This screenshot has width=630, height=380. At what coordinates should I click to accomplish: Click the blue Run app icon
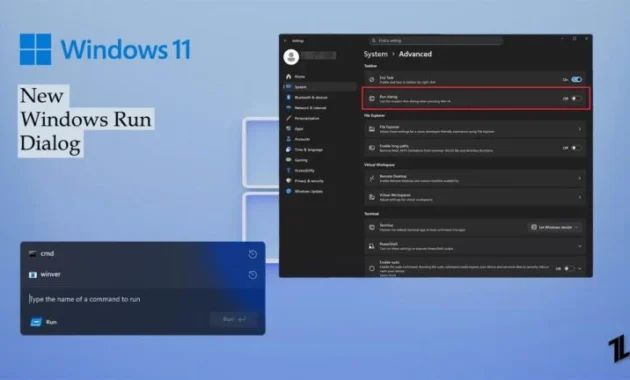tap(36, 322)
